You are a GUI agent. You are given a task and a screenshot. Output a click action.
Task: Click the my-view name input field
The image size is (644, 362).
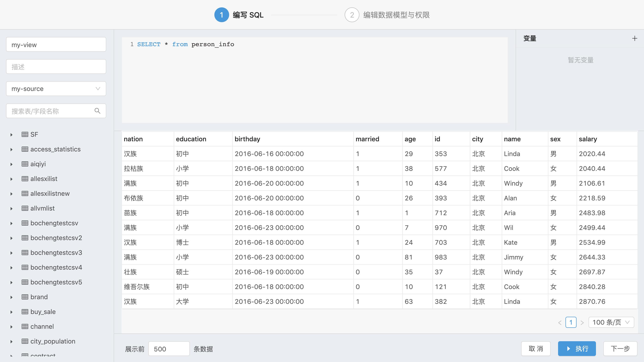56,45
